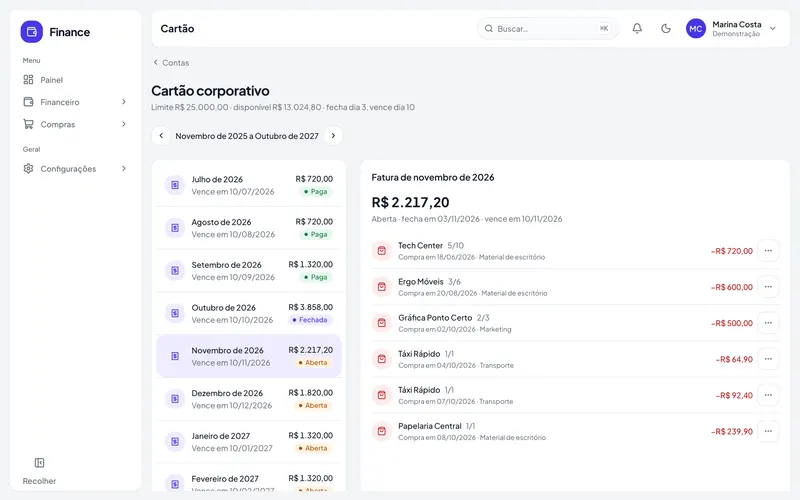Click the Compras shopping cart icon

[x=29, y=124]
